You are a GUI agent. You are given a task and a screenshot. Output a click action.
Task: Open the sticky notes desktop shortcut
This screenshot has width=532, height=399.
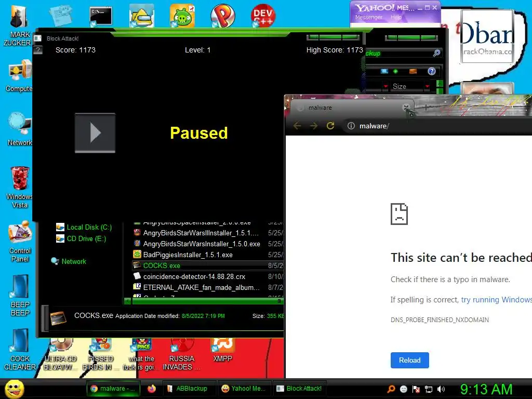pyautogui.click(x=60, y=16)
